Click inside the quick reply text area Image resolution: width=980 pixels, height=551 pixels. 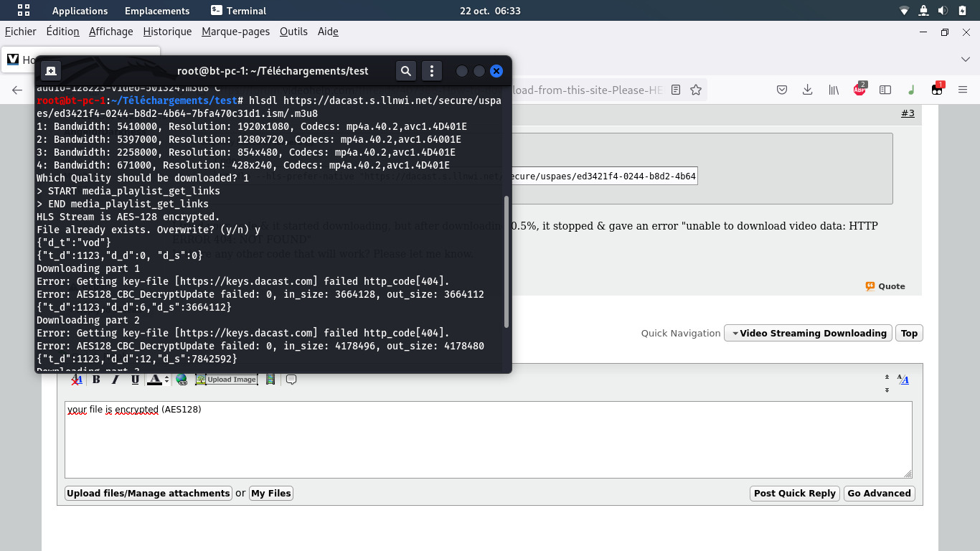[488, 440]
